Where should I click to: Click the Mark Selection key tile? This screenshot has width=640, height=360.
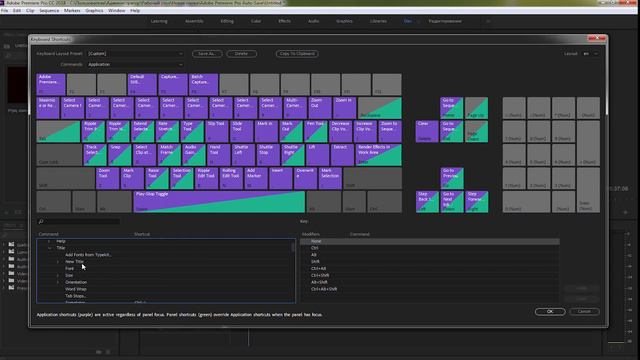(330, 178)
